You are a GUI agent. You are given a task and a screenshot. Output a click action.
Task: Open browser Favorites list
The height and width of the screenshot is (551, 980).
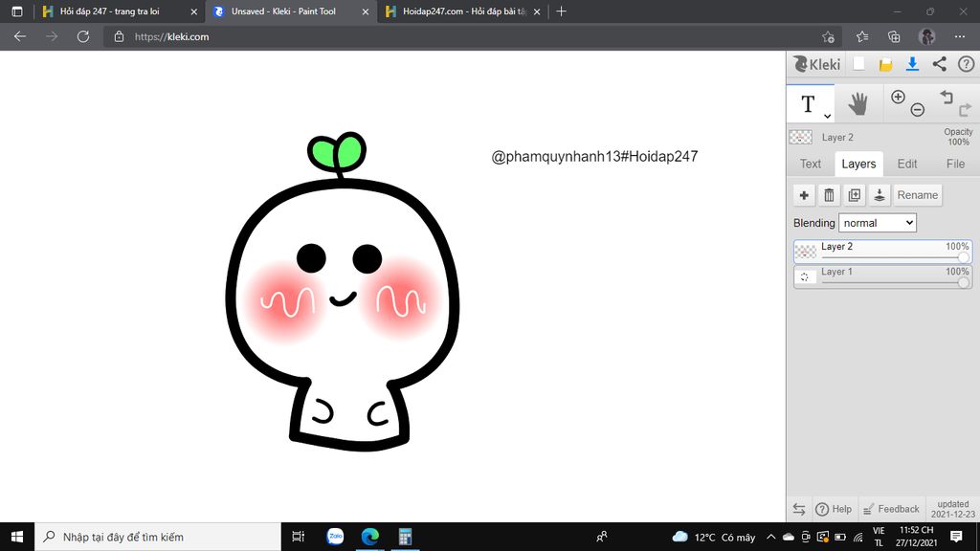[862, 37]
